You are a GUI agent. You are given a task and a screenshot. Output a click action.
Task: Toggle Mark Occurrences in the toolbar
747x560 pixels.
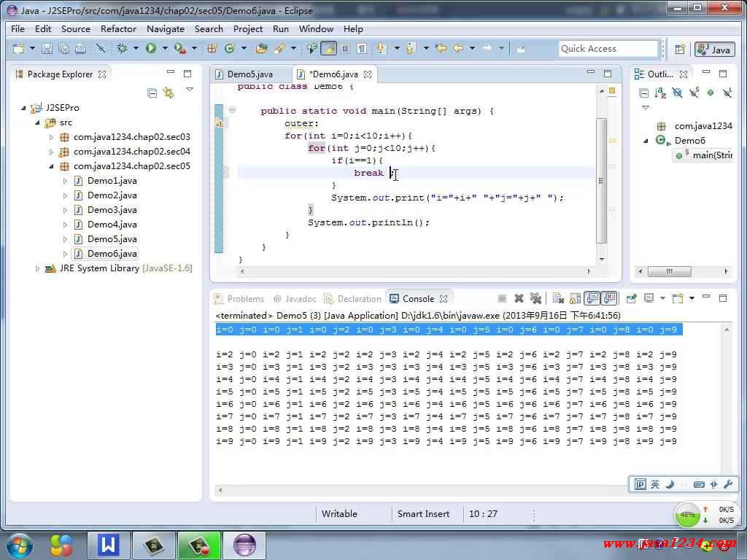(328, 48)
